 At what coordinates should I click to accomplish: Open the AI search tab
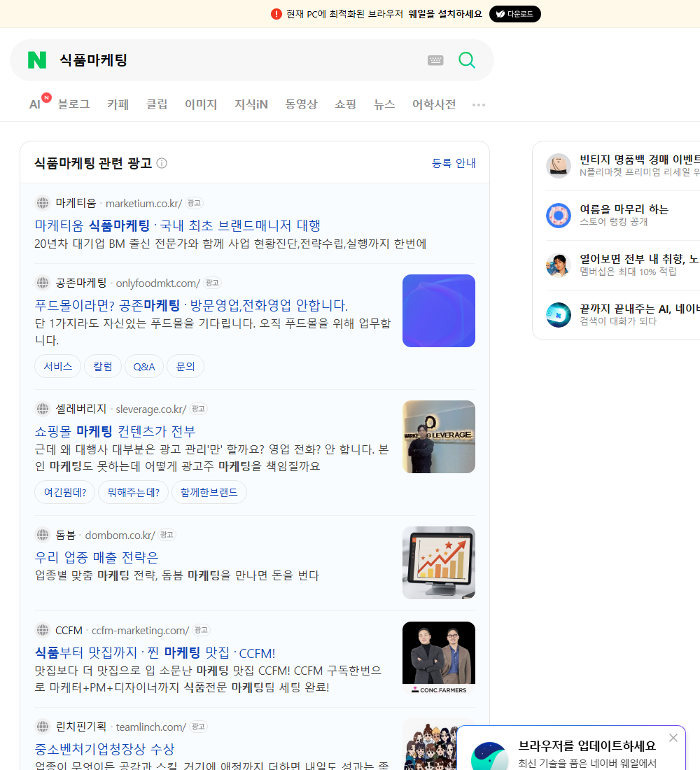click(36, 104)
